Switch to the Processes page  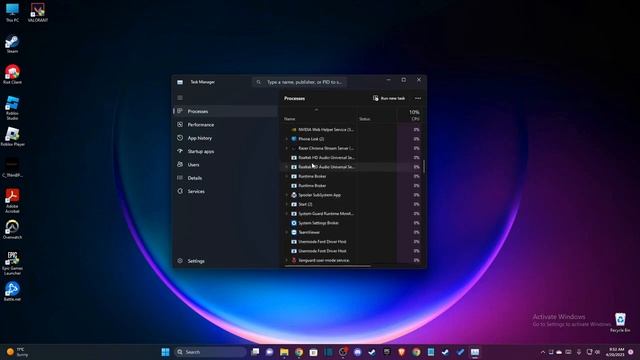226,111
